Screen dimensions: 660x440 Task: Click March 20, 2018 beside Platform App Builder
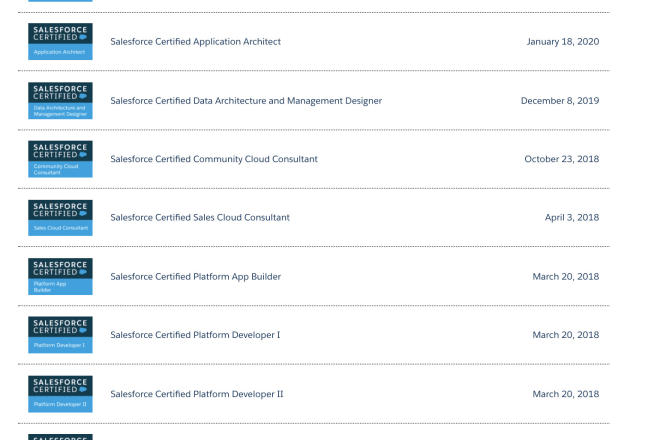click(x=566, y=277)
